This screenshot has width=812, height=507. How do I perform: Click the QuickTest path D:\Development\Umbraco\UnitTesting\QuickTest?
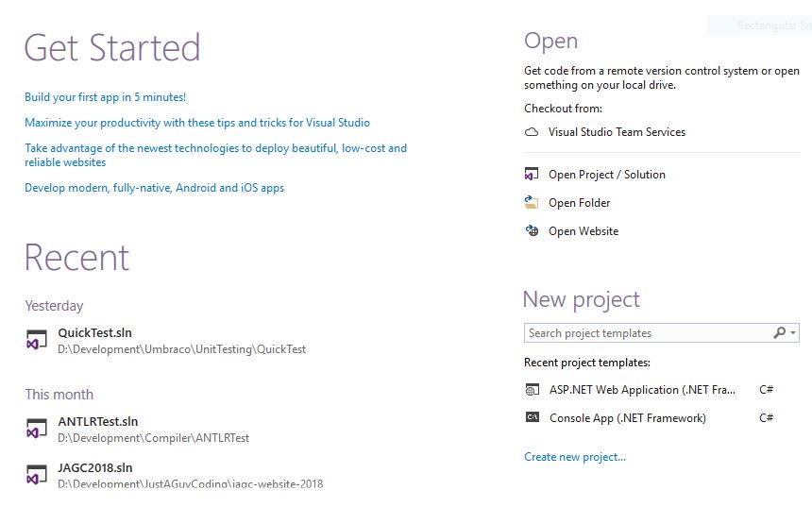pyautogui.click(x=182, y=349)
